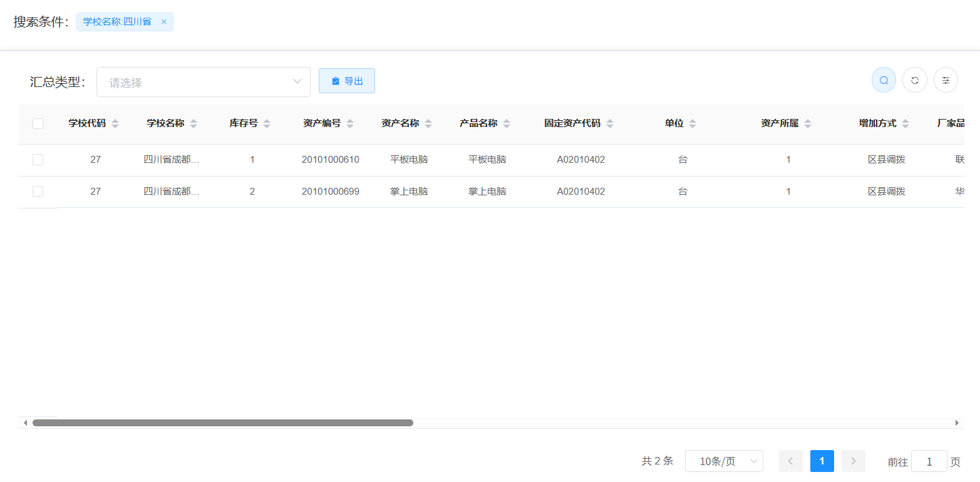Check the 掌上电脑 row checkbox
This screenshot has width=980, height=482.
38,192
